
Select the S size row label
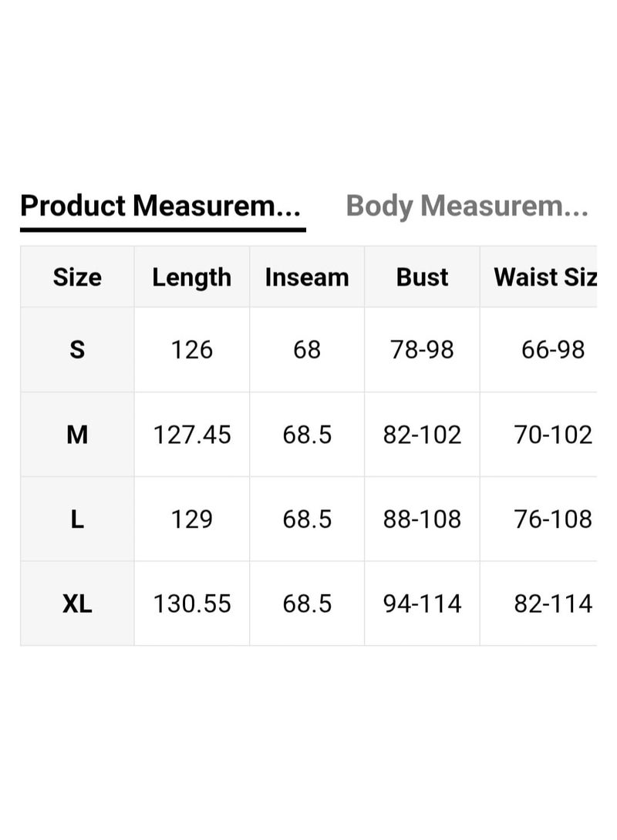point(77,350)
